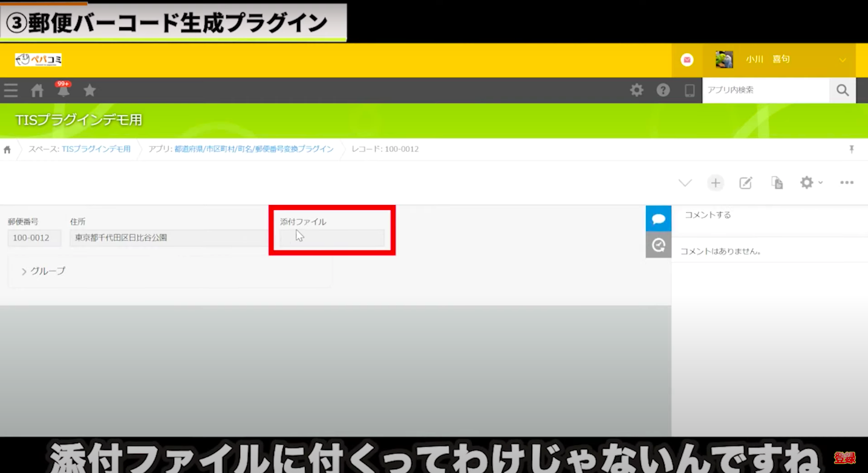Add new record with plus icon
This screenshot has height=473, width=868.
click(716, 183)
